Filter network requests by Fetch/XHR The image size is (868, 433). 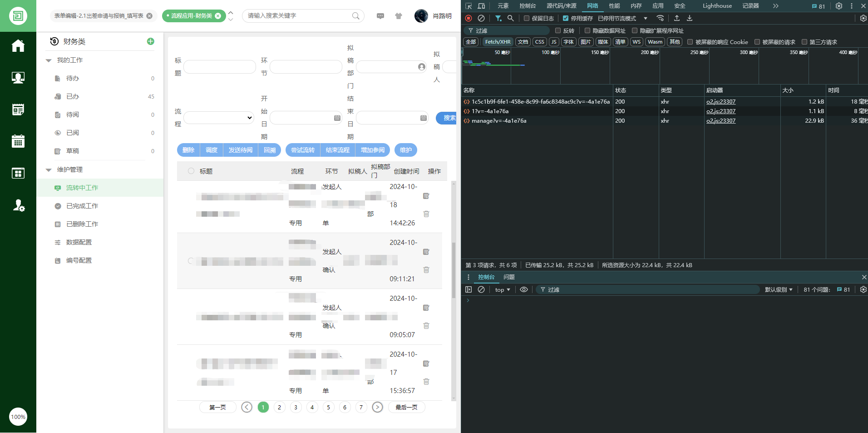click(x=498, y=42)
